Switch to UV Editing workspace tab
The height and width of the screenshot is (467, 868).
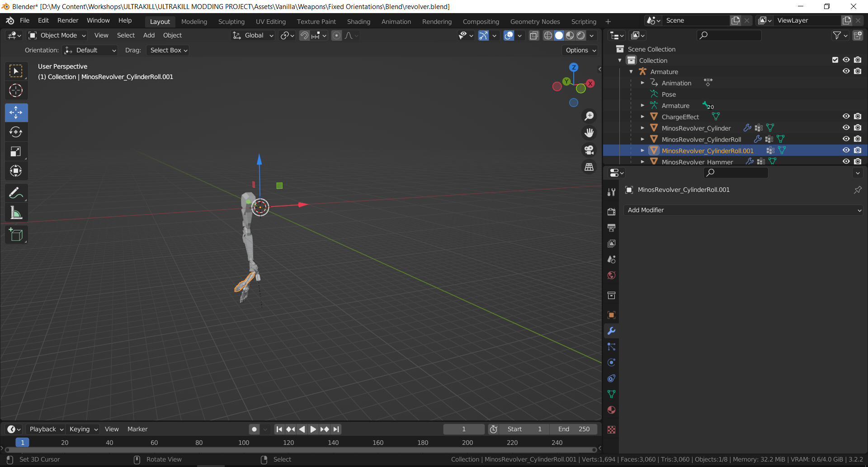(x=270, y=22)
